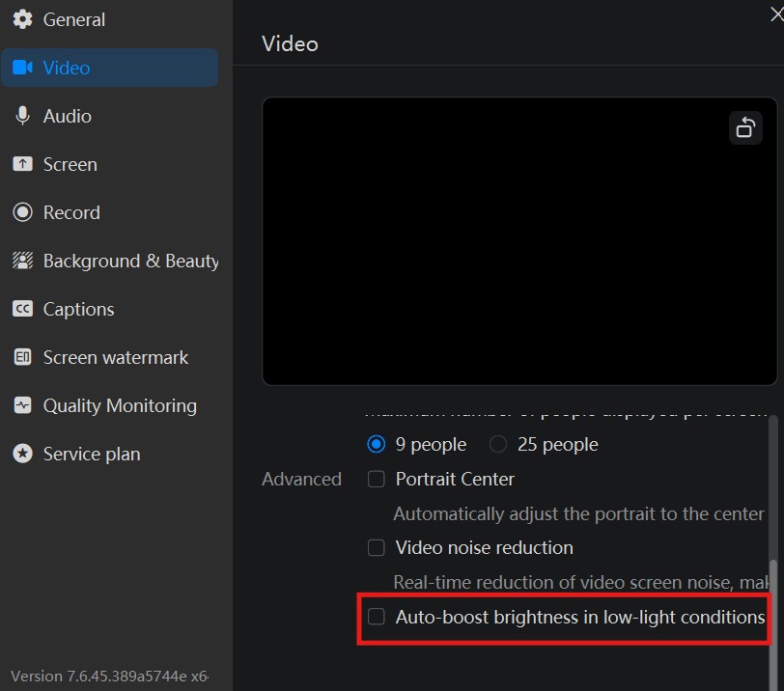Click the Background & Beauty icon

22,261
